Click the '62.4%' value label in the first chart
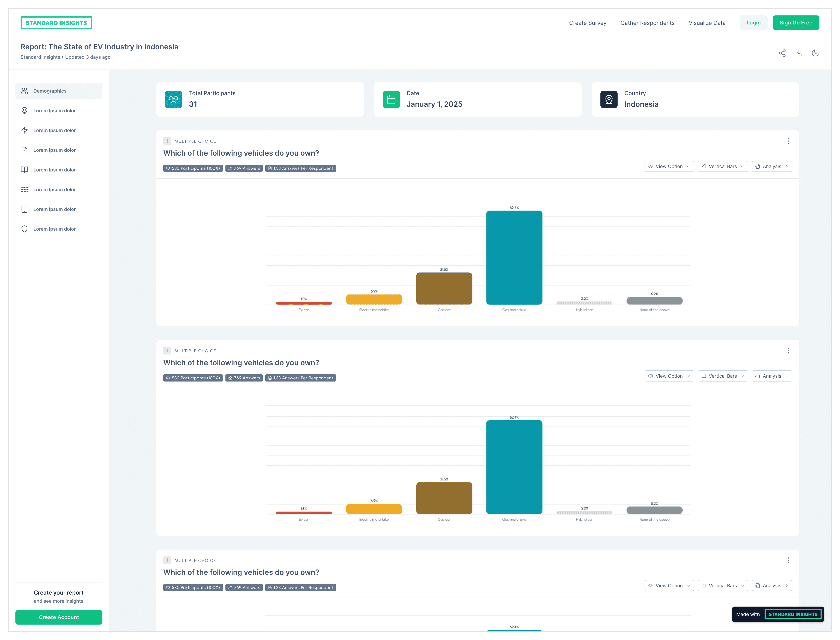The image size is (840, 640). (514, 208)
